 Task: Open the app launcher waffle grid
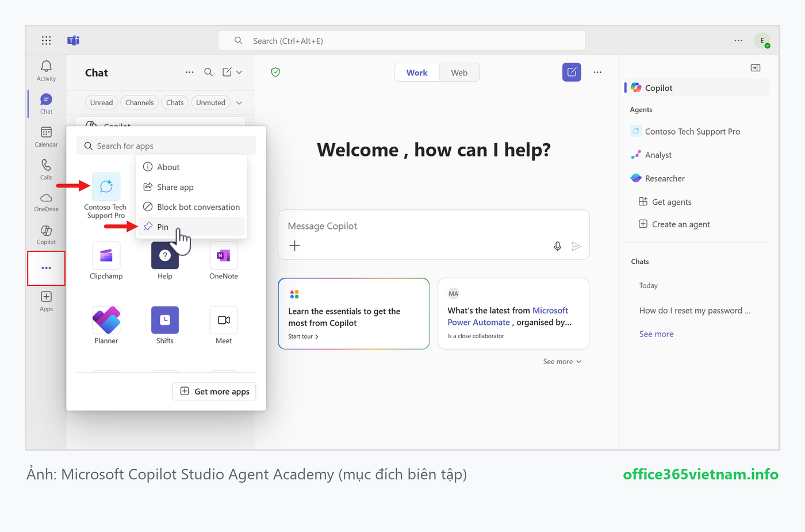(x=46, y=40)
